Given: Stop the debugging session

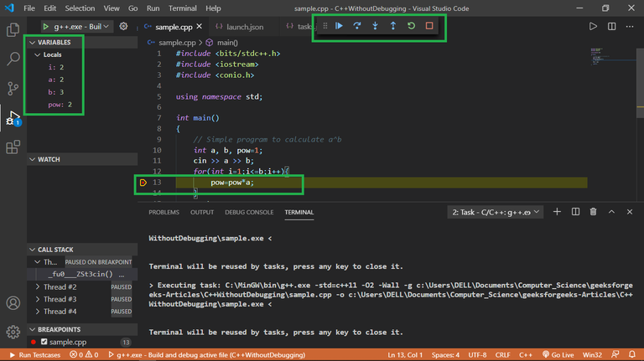Looking at the screenshot, I should click(429, 26).
